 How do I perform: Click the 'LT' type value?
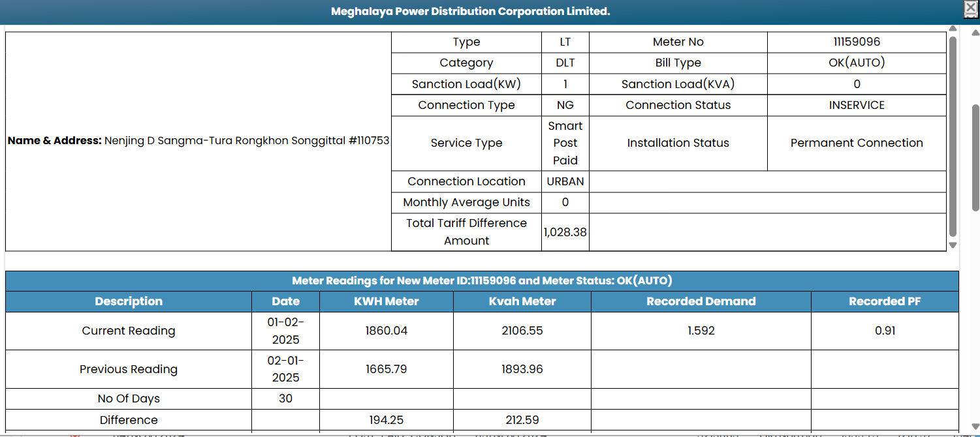pos(565,42)
